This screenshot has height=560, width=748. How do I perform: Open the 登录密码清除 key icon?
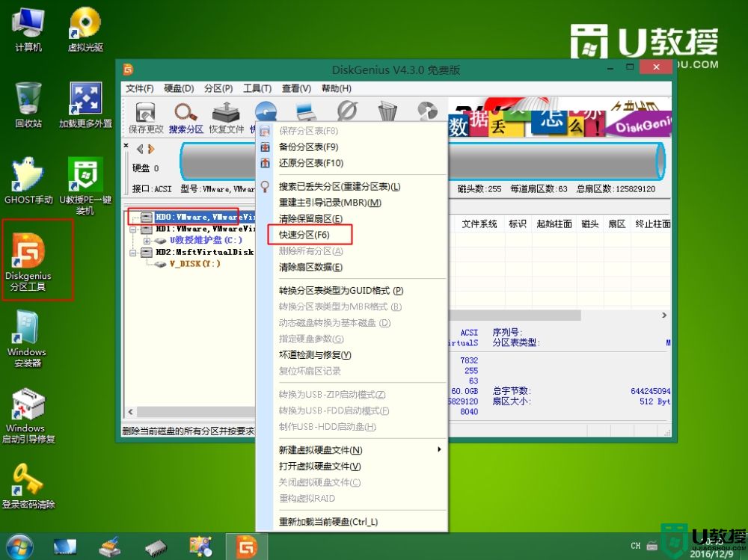[x=28, y=487]
